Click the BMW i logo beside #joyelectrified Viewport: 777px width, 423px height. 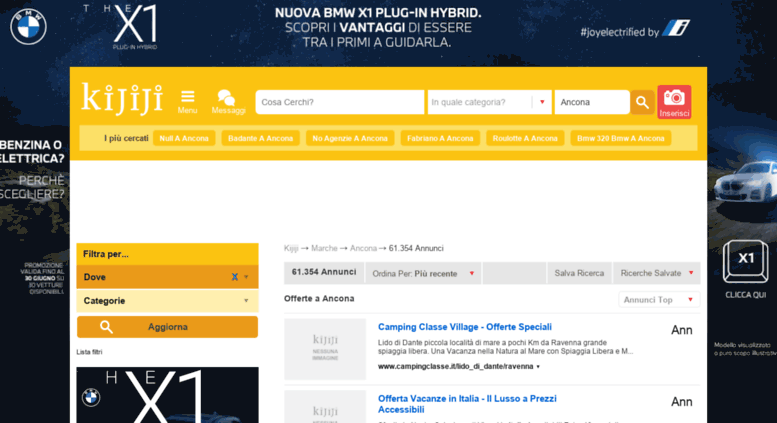click(x=676, y=28)
